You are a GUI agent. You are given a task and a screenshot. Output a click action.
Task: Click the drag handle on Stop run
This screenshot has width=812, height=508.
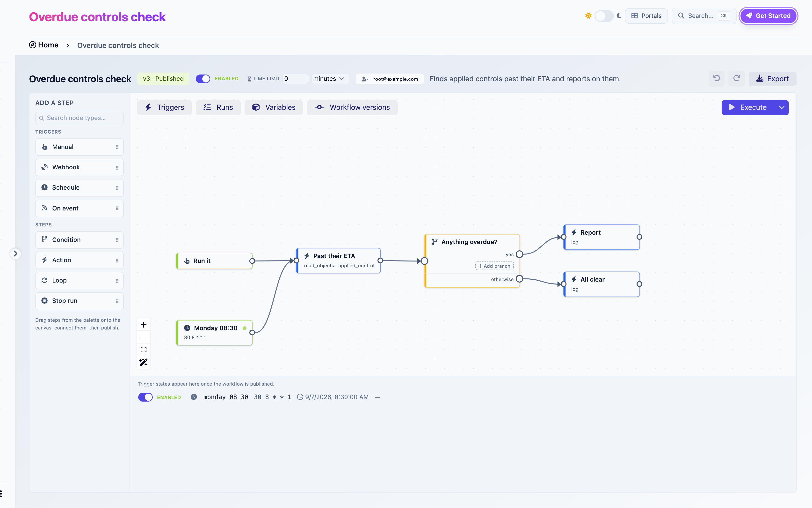[117, 301]
